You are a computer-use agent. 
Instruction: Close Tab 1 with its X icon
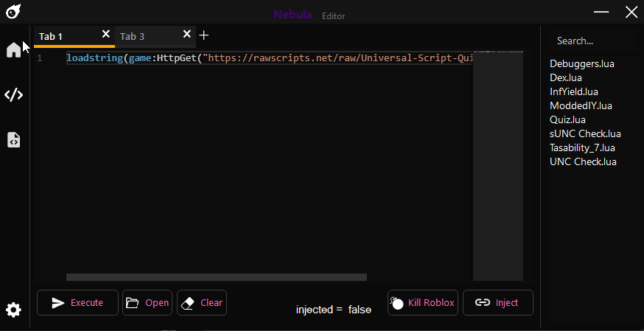pos(105,35)
